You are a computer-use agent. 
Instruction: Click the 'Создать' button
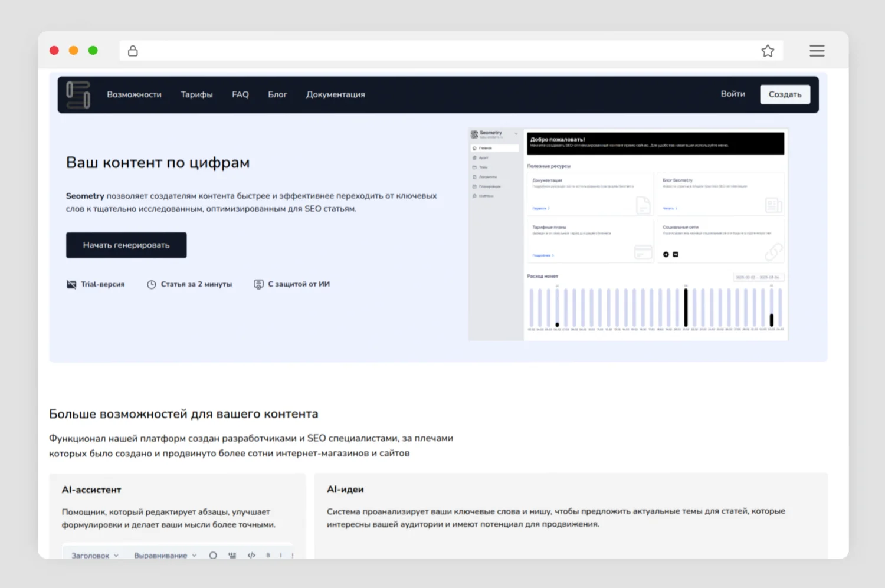(785, 94)
